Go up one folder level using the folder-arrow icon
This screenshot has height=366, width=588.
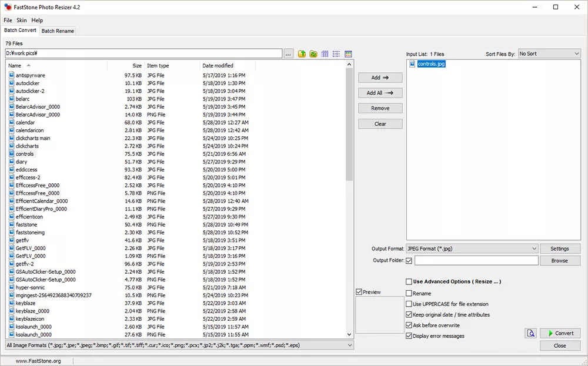pyautogui.click(x=302, y=54)
